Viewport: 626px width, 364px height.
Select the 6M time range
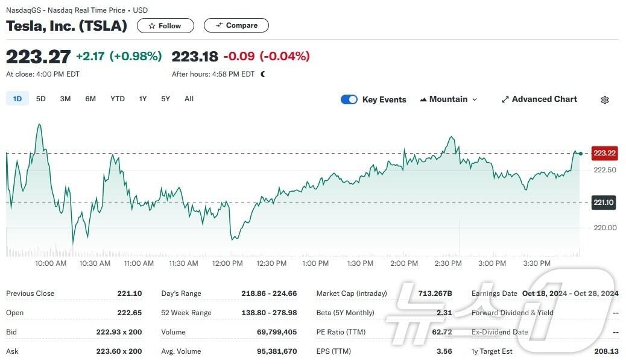point(90,99)
